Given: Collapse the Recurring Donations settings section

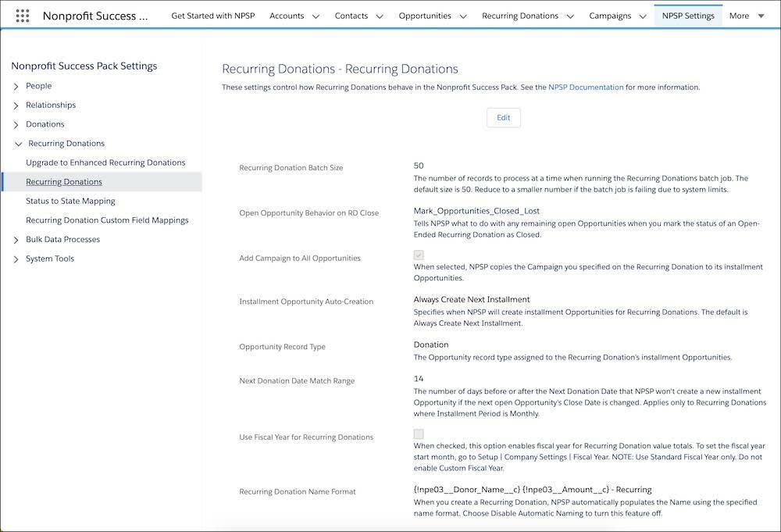Looking at the screenshot, I should point(19,144).
